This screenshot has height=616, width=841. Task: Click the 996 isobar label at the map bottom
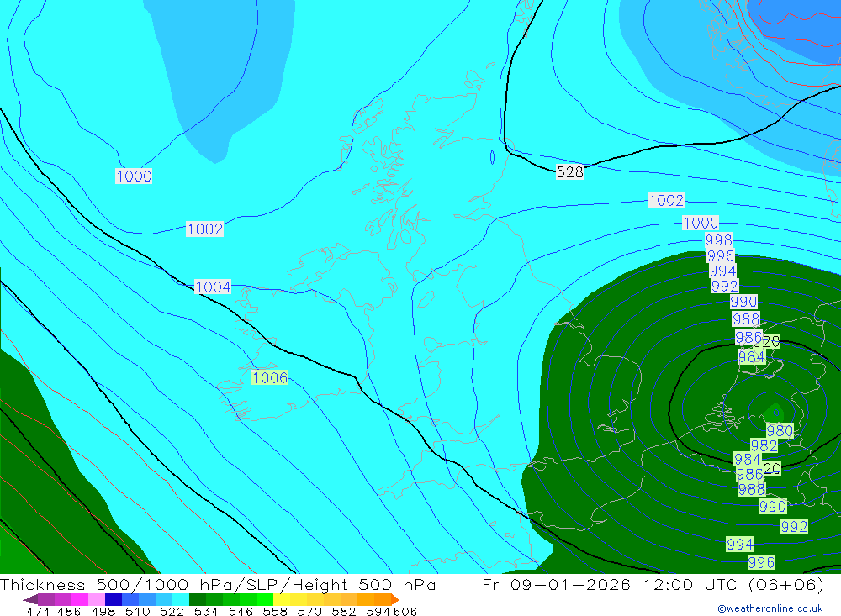tap(761, 562)
